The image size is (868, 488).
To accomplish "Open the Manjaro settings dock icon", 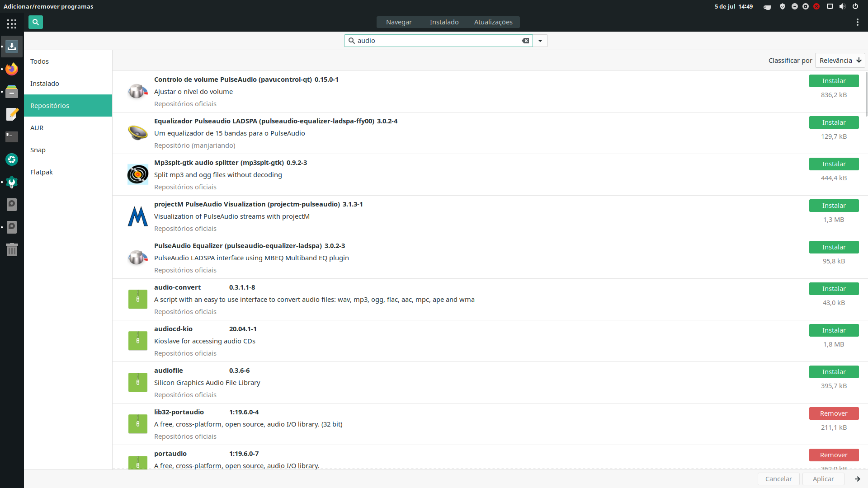I will (12, 182).
